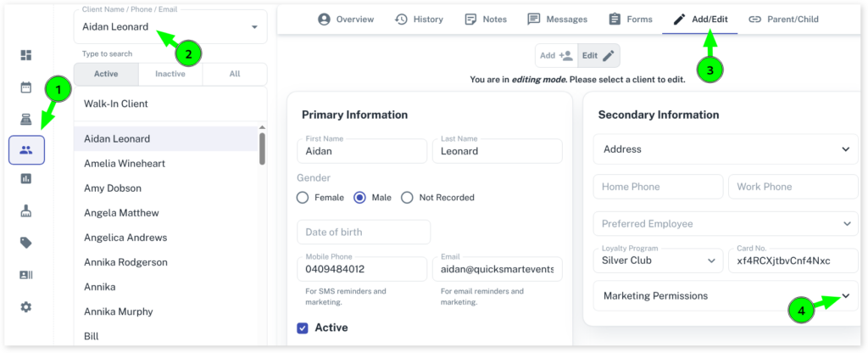Select the Female gender radio button
Viewport: 868px width, 353px height.
tap(303, 198)
